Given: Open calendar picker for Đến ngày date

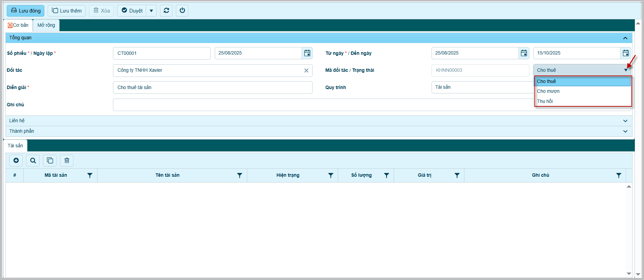Looking at the screenshot, I should click(626, 53).
